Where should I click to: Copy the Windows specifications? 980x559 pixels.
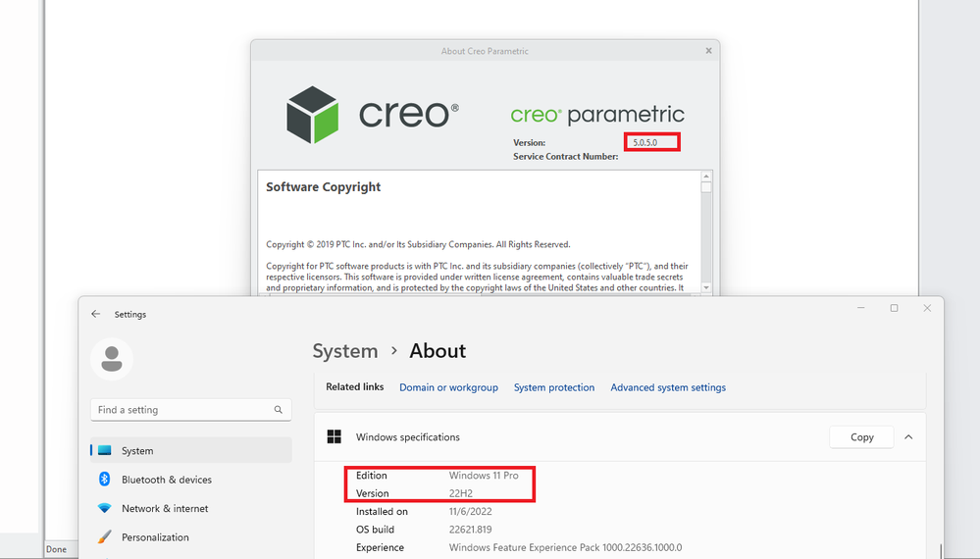click(861, 437)
